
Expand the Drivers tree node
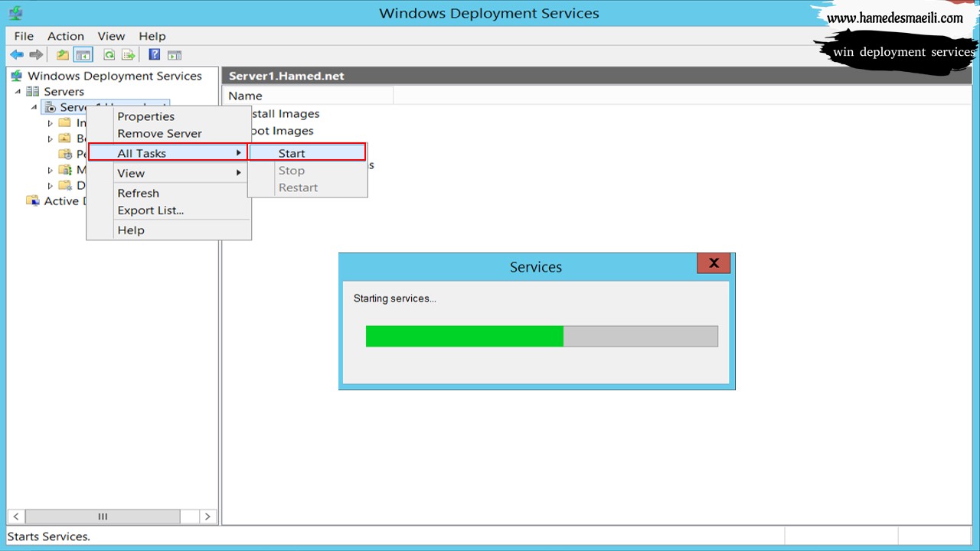pos(51,185)
